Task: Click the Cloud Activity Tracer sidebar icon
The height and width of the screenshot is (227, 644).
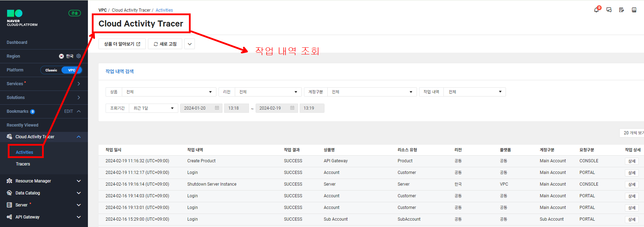Action: click(x=10, y=137)
